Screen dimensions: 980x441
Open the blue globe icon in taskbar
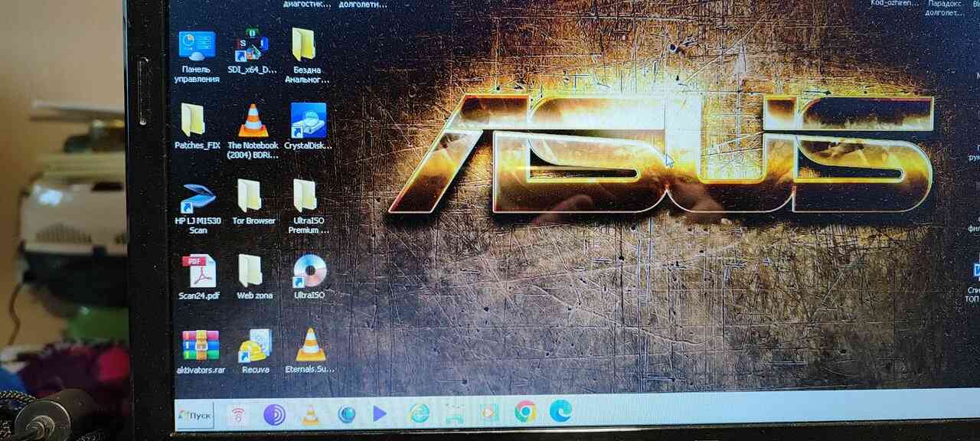tap(347, 414)
